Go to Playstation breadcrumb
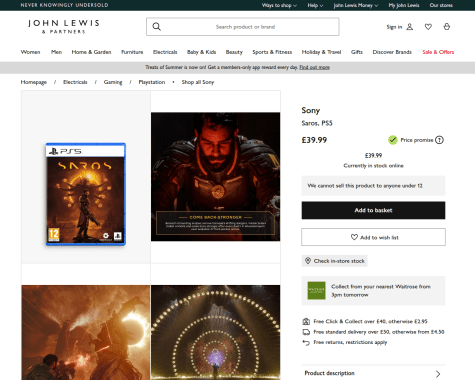This screenshot has height=380, width=475. click(x=152, y=82)
